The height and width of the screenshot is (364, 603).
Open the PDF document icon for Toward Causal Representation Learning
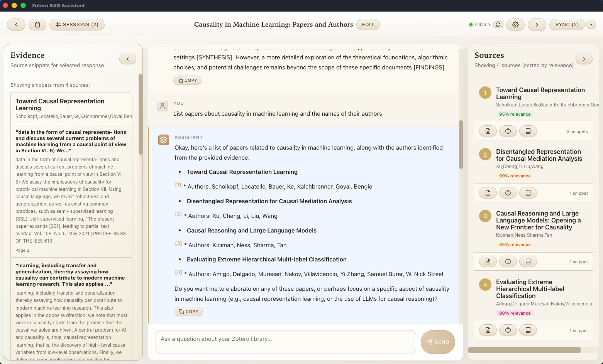tap(488, 131)
